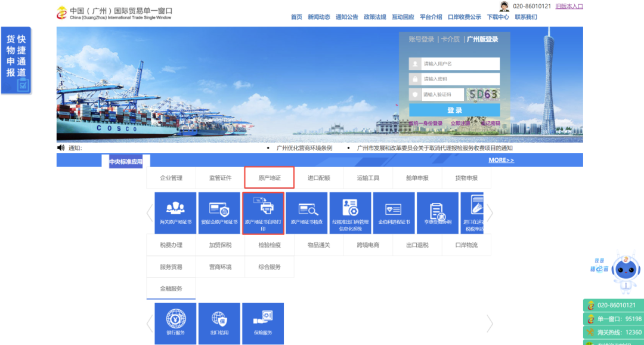Select the 营商环境 category tab
The height and width of the screenshot is (345, 644).
pyautogui.click(x=221, y=267)
